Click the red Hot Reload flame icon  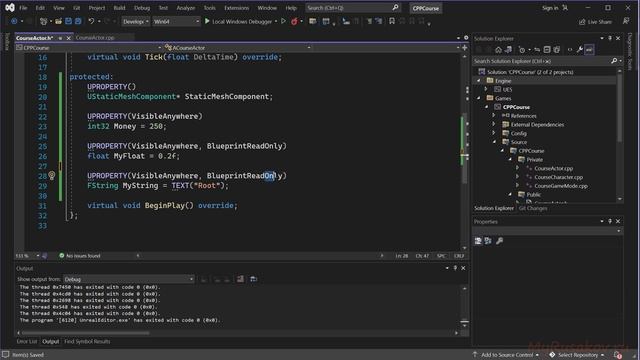click(x=294, y=21)
